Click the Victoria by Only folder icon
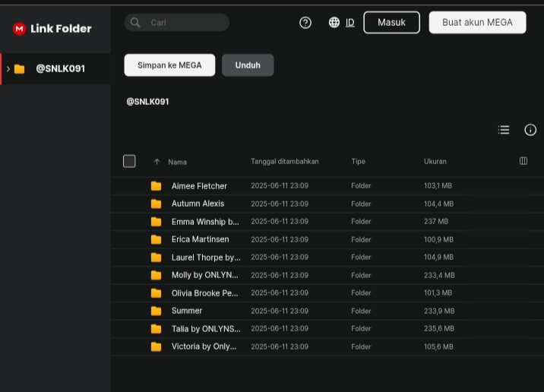Viewport: 544px width, 392px height. (x=156, y=346)
